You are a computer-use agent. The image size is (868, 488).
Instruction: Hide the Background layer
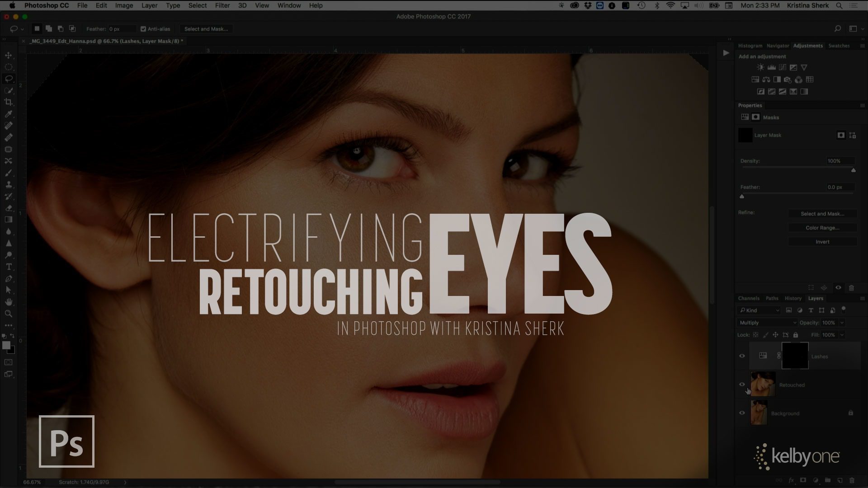(742, 413)
